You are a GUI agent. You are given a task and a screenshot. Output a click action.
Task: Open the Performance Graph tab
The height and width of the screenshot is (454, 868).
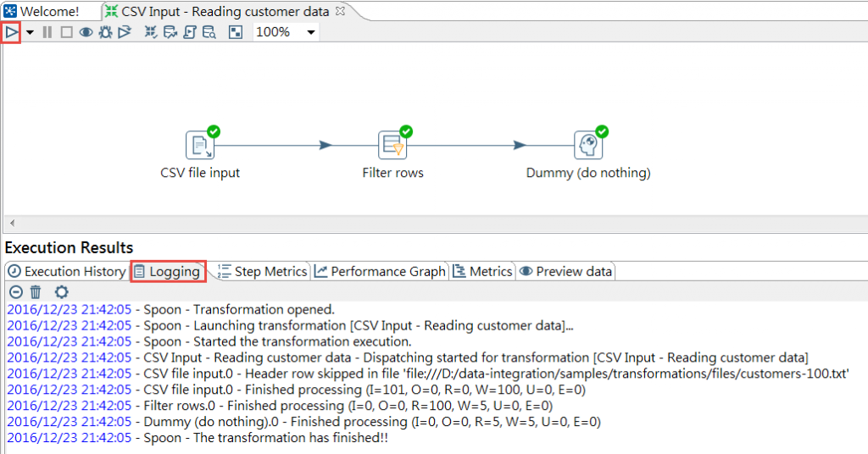click(380, 272)
